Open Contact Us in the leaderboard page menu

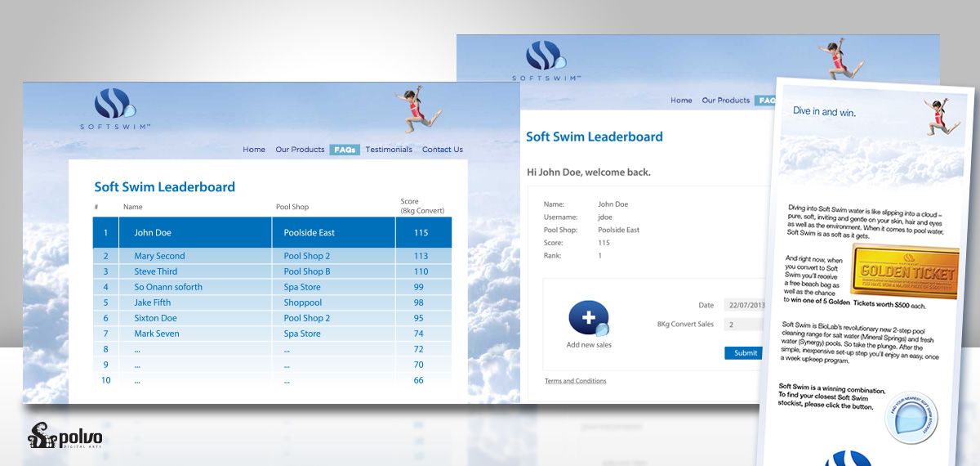tap(443, 150)
